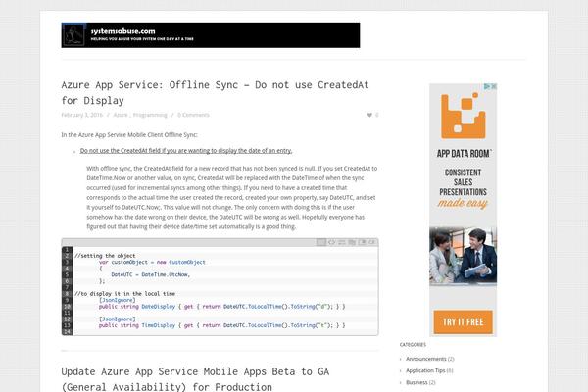Toggle plain code view icon in code toolbar
588x392 pixels.
331,242
